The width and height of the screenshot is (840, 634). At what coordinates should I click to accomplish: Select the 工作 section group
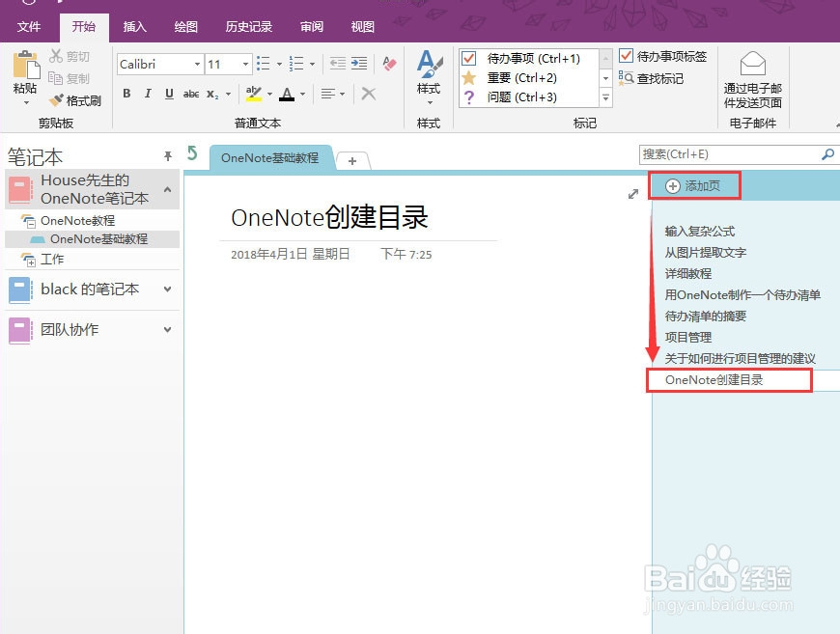click(52, 260)
